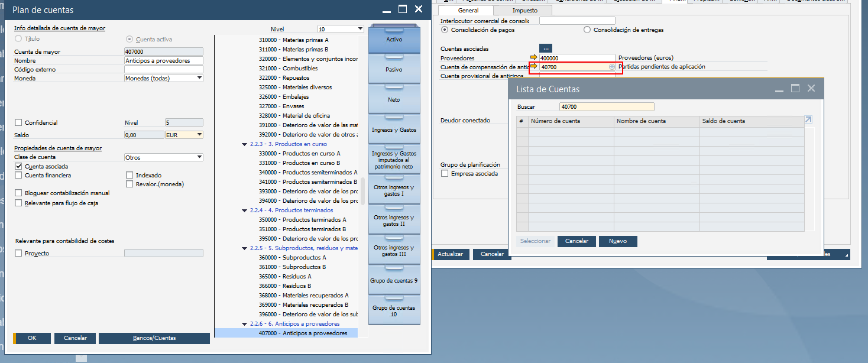Open the Activo account drawer
Viewport: 868px width, 363px height.
[394, 39]
